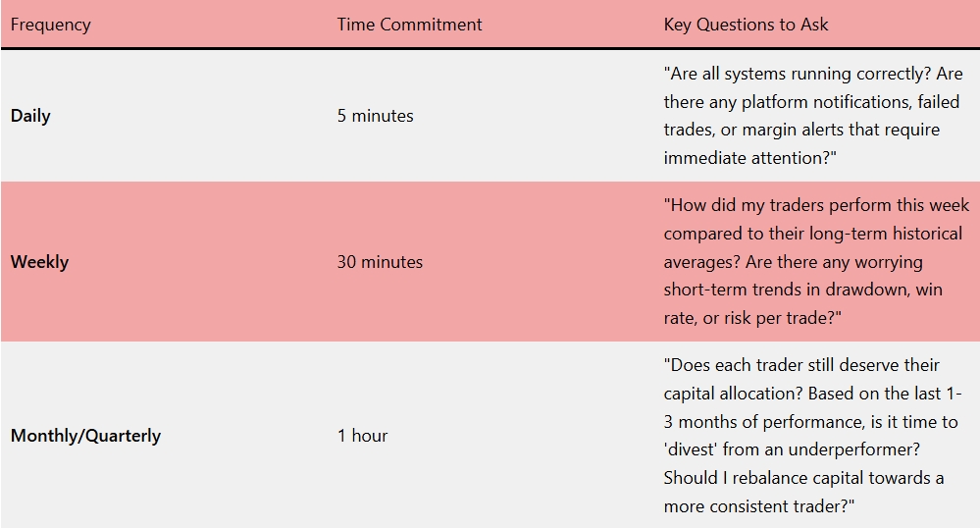Click the bold Daily row label
Screen dimensions: 980x528
(30, 116)
